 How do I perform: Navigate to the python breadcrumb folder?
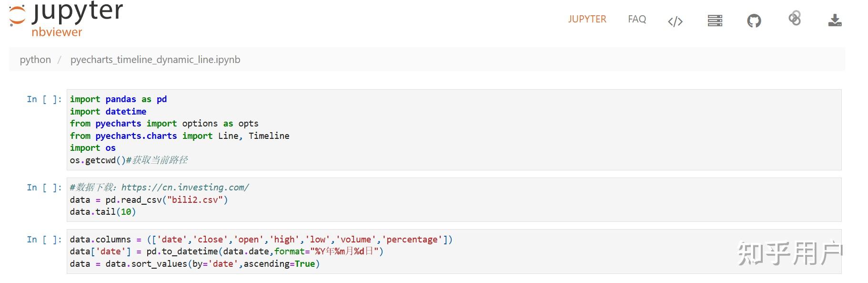click(35, 60)
